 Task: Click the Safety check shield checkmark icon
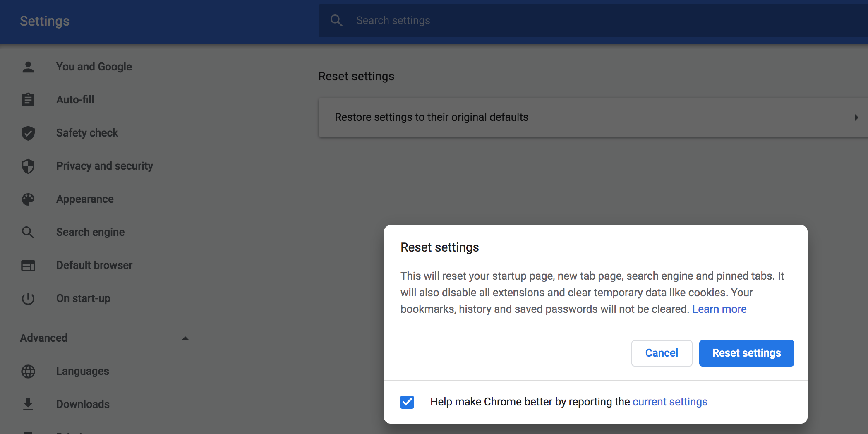28,133
